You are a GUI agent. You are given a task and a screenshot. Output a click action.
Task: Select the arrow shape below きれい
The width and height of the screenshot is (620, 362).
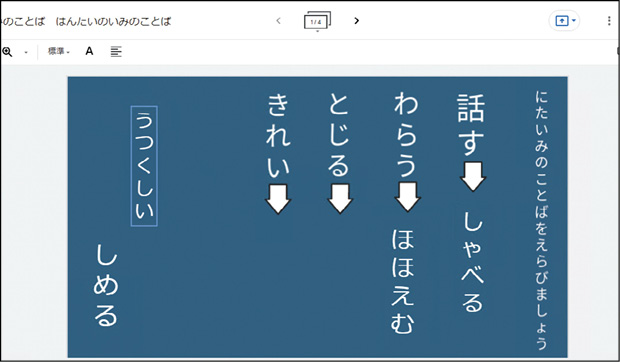[278, 198]
